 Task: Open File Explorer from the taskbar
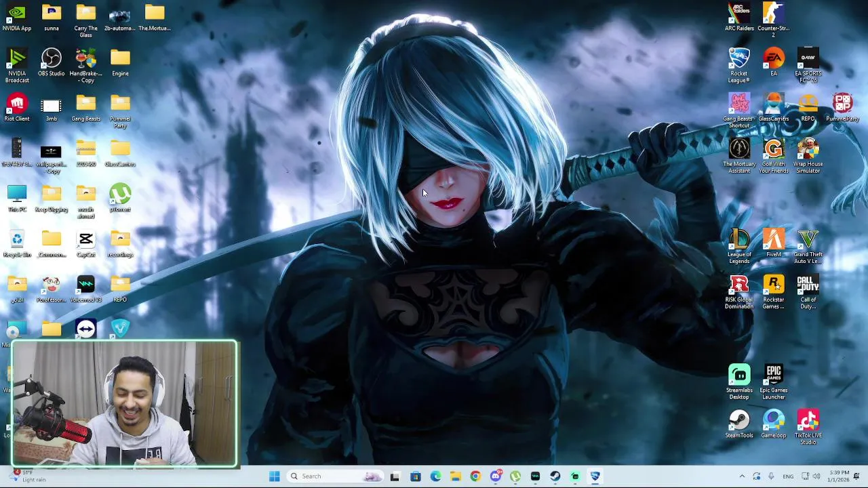(455, 476)
